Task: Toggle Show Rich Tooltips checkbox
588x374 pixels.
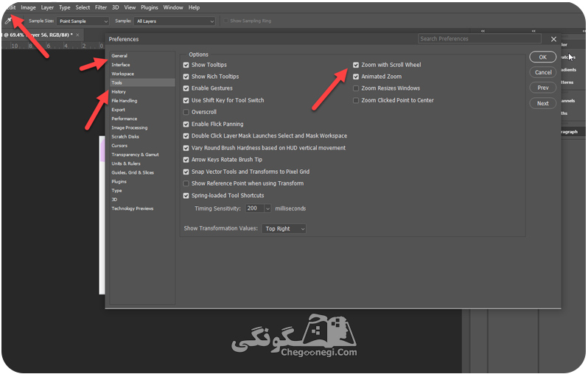Action: (186, 77)
